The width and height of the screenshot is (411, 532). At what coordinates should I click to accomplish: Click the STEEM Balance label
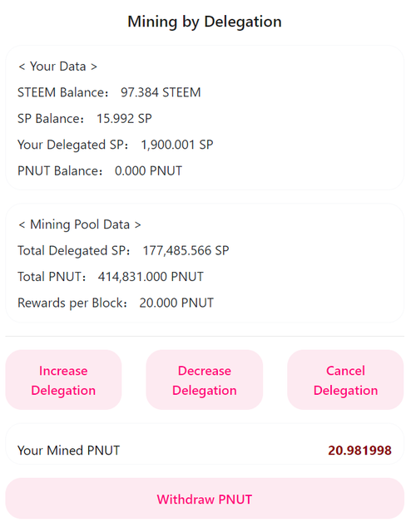[63, 92]
